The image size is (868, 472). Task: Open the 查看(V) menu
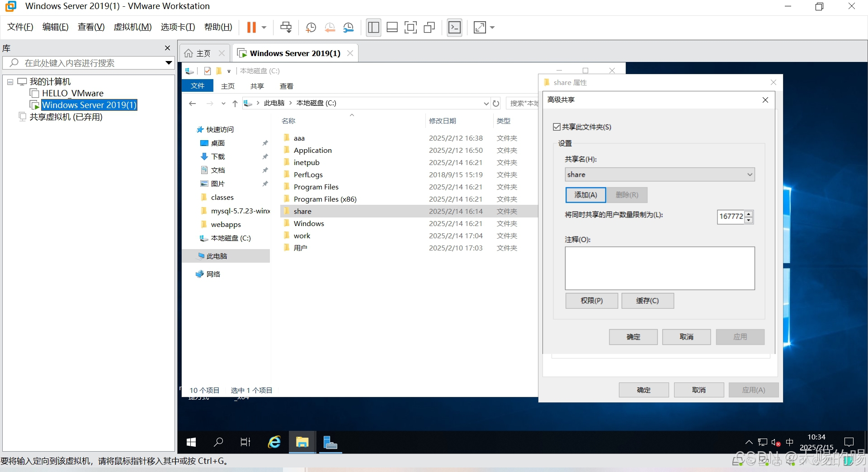(91, 27)
